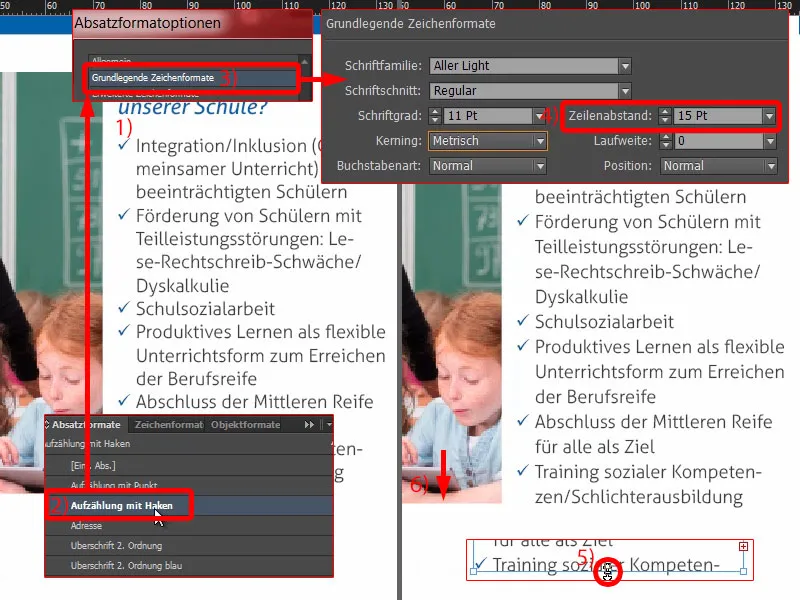
Task: Click the panel collapse icon left of Absatzformate
Action: (x=45, y=424)
